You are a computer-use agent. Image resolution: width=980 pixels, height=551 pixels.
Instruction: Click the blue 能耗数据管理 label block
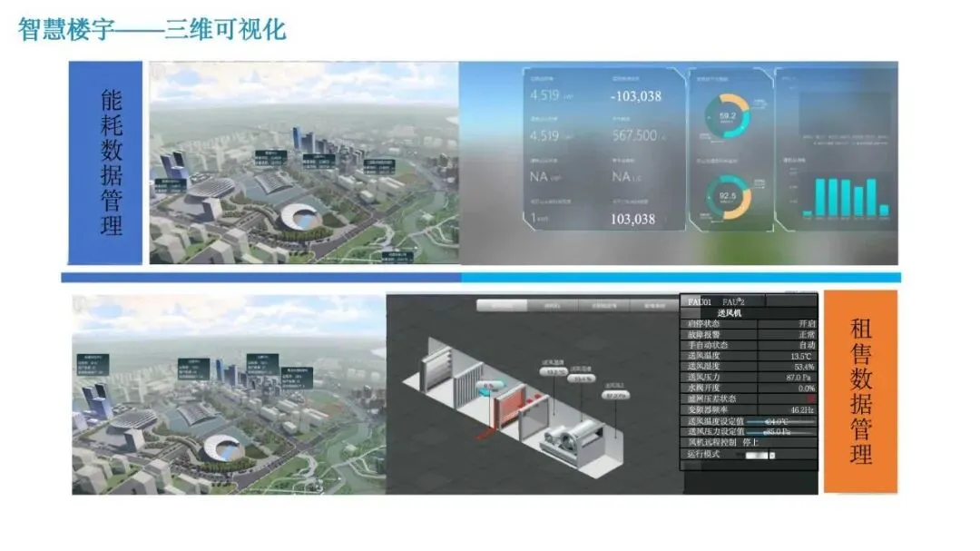point(105,162)
